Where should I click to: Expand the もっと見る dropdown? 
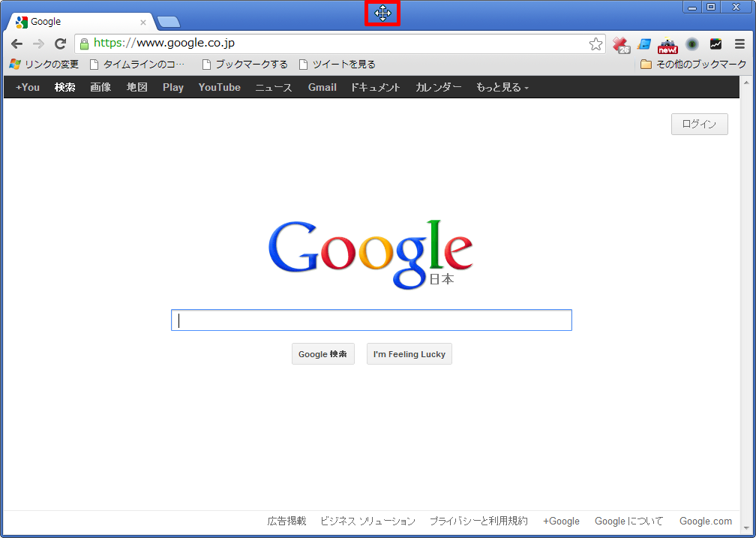pyautogui.click(x=502, y=87)
